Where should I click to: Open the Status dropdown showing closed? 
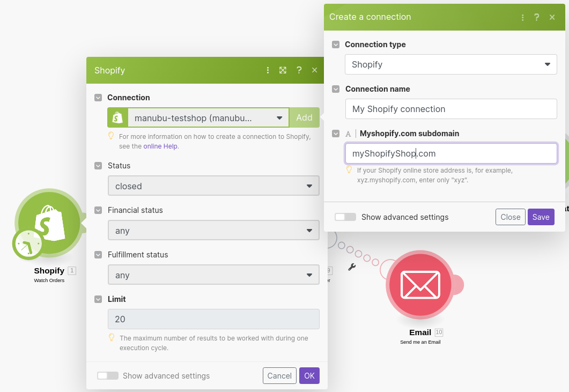213,186
